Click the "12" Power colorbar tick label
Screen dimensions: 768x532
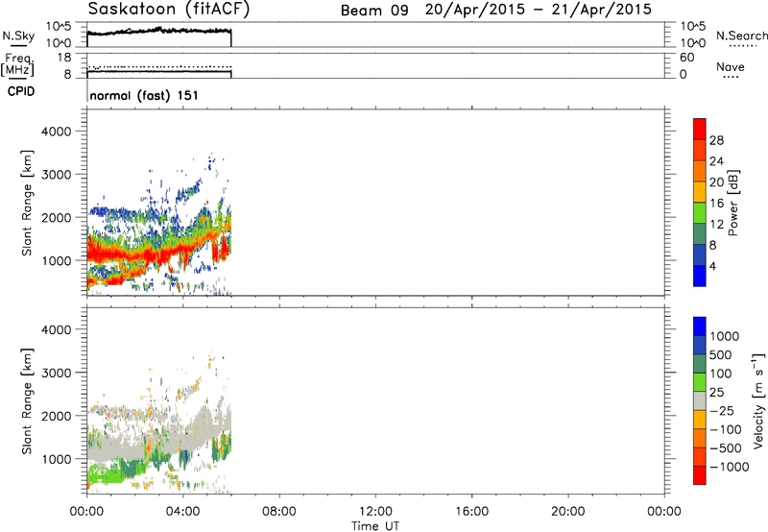[716, 225]
